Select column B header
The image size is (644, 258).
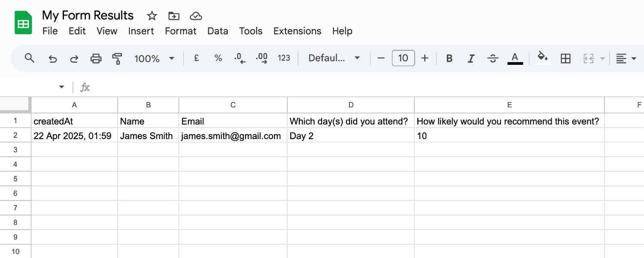pyautogui.click(x=148, y=105)
